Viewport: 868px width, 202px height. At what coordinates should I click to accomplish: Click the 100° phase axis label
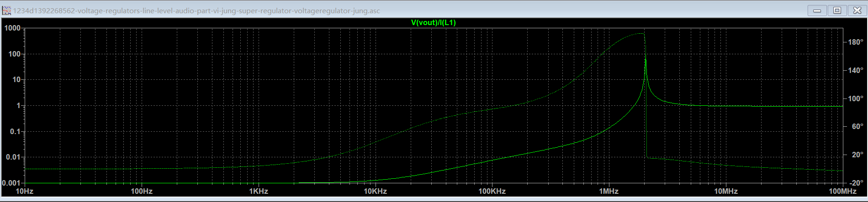click(856, 99)
